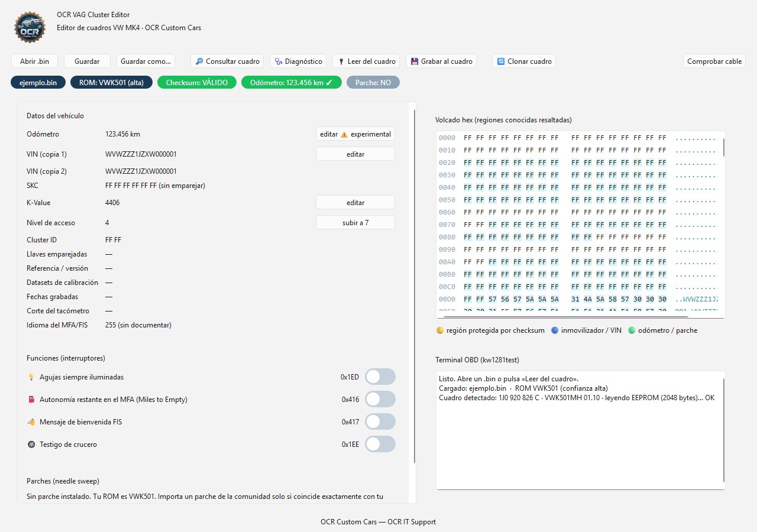
Task: Click the experimental editar button for Odómetro
Action: click(x=355, y=134)
